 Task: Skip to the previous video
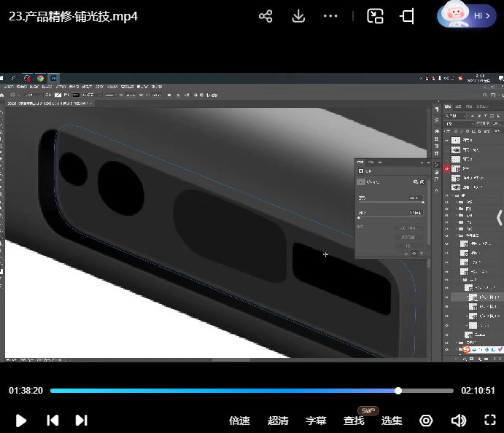[x=53, y=420]
